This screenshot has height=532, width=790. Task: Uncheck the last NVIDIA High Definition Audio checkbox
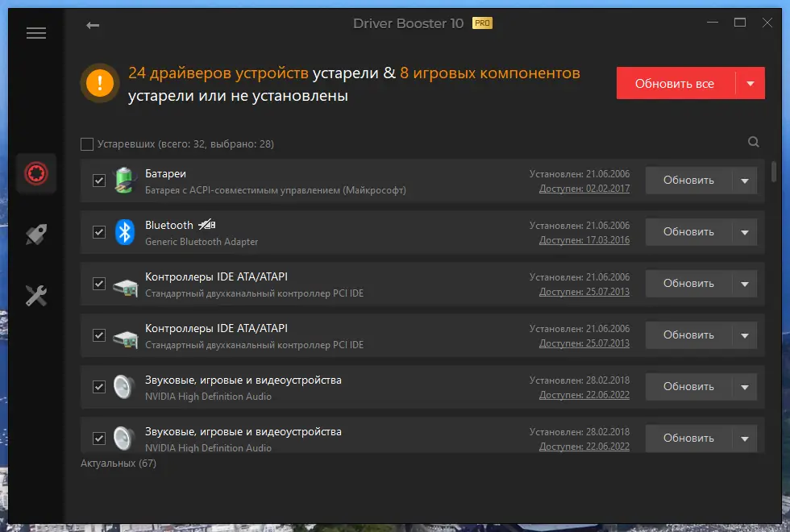click(98, 438)
